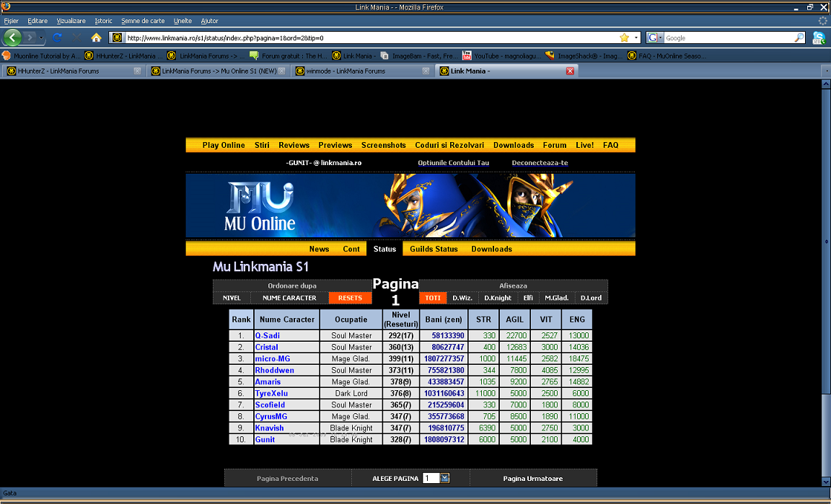Click the Skype toolbar icon
Viewport: 831px width, 504px height.
[x=819, y=37]
